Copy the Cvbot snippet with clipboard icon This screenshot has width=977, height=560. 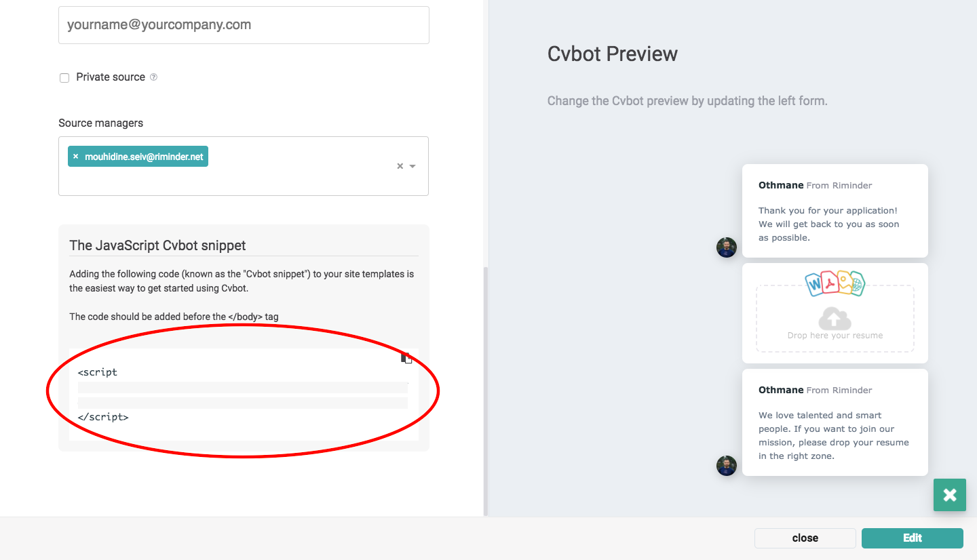pyautogui.click(x=406, y=357)
